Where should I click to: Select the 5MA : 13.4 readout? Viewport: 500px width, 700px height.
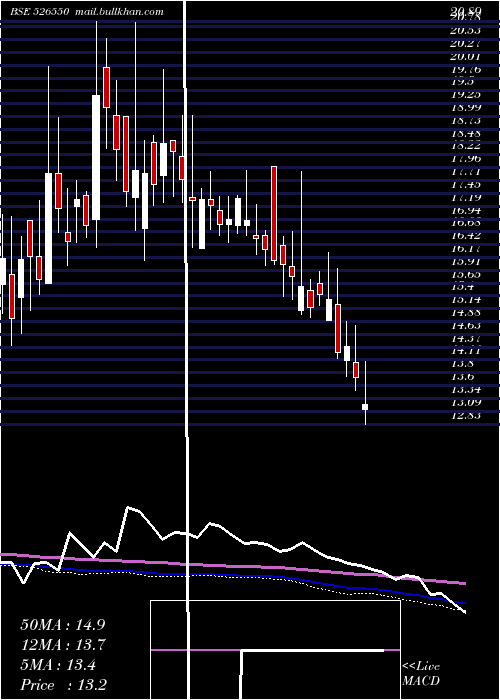click(58, 665)
